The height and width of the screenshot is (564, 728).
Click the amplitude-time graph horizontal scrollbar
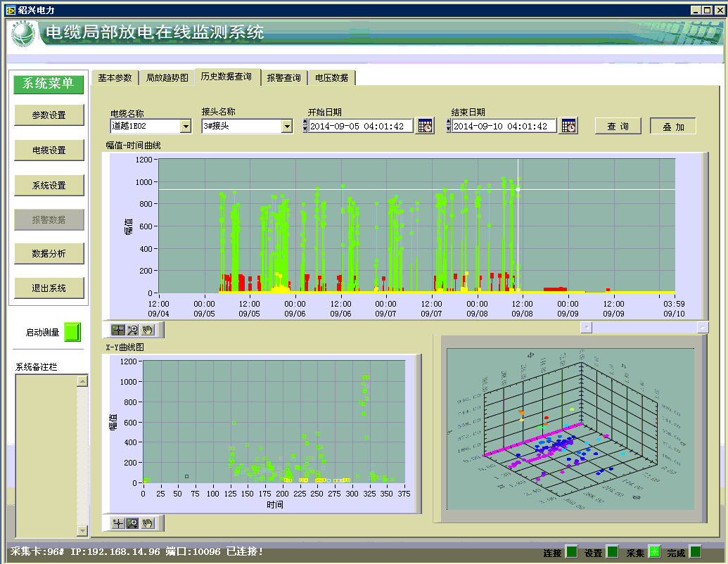[x=644, y=327]
